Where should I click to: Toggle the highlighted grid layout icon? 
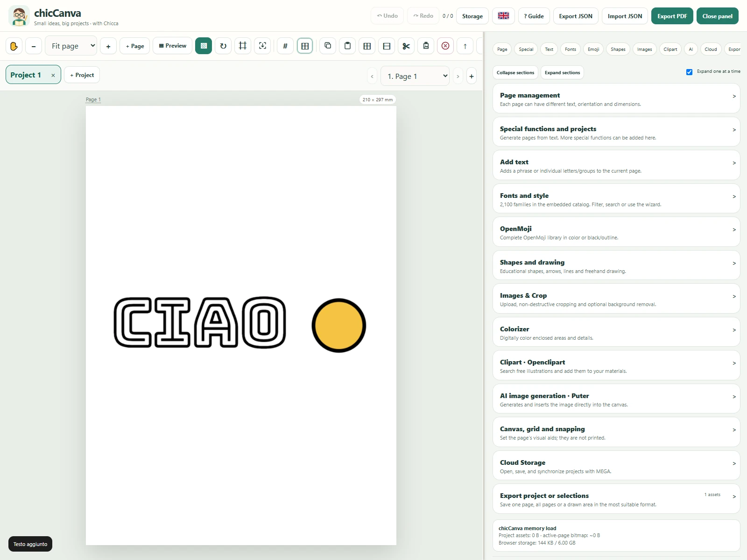(305, 46)
